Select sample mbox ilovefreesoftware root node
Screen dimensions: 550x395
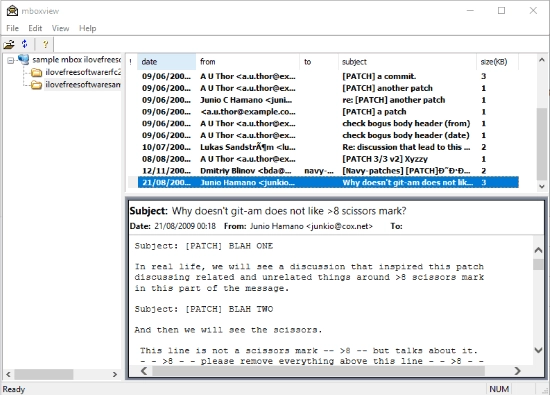click(76, 60)
